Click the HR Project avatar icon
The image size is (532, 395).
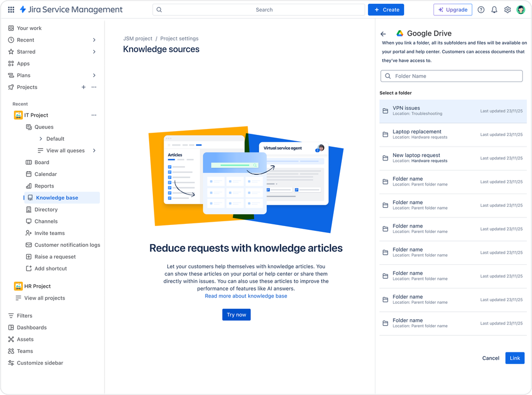click(x=18, y=286)
